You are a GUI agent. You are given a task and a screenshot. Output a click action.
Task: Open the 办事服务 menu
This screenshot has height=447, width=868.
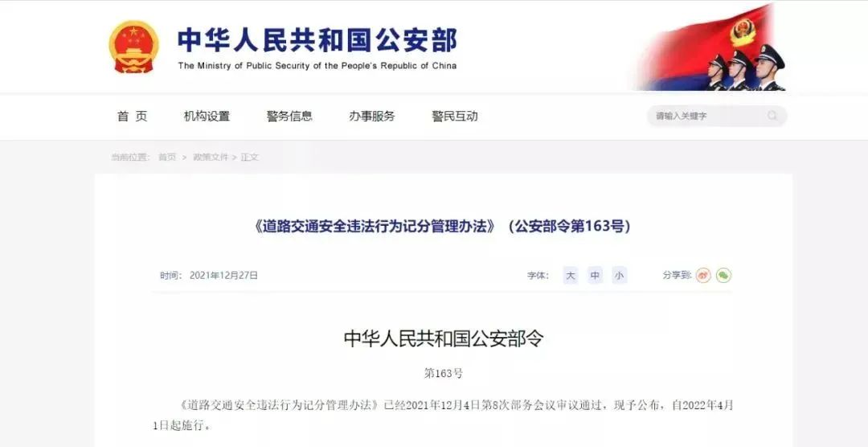tap(372, 117)
